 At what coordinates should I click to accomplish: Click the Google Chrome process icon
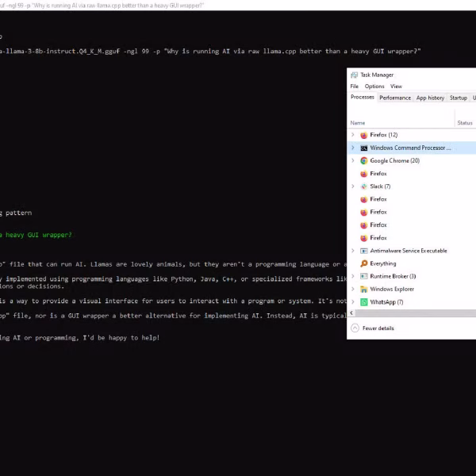(363, 161)
